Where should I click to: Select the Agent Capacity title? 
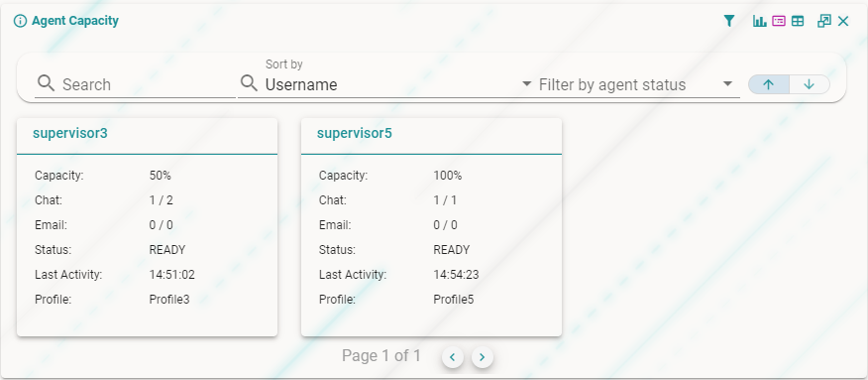tap(75, 21)
